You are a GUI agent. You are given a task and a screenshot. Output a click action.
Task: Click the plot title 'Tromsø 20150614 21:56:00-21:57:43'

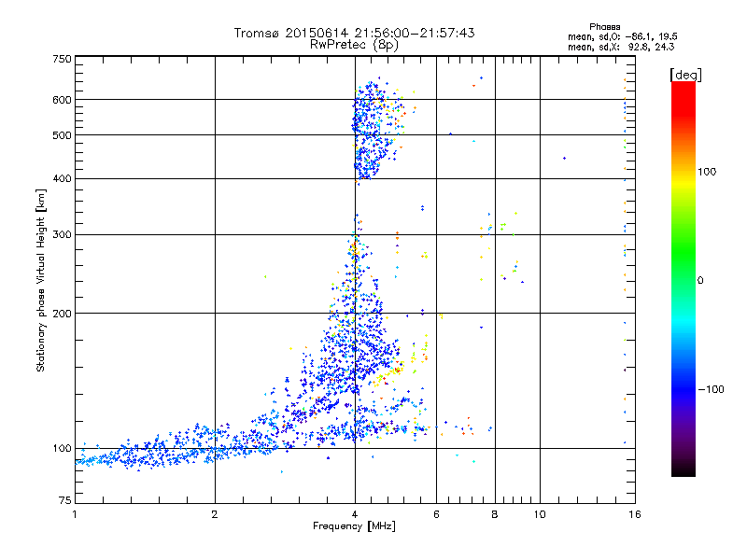(354, 33)
